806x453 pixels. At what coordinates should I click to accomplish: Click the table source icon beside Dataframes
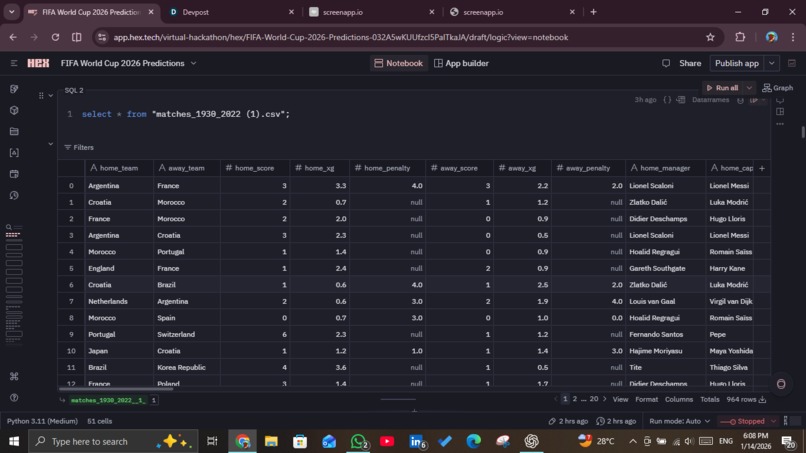pos(681,100)
